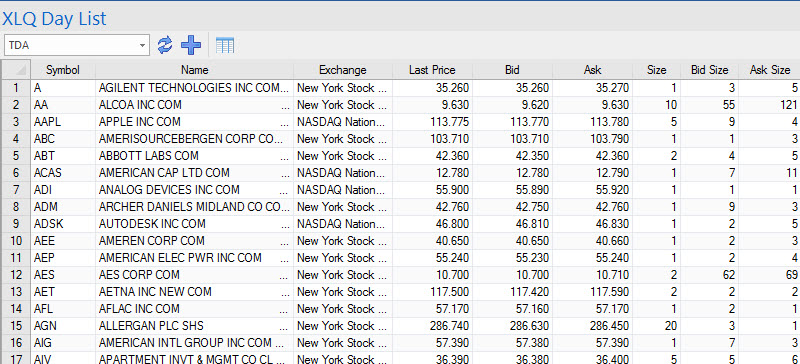This screenshot has height=364, width=800.
Task: Sort by the Exchange column header
Action: pyautogui.click(x=343, y=70)
